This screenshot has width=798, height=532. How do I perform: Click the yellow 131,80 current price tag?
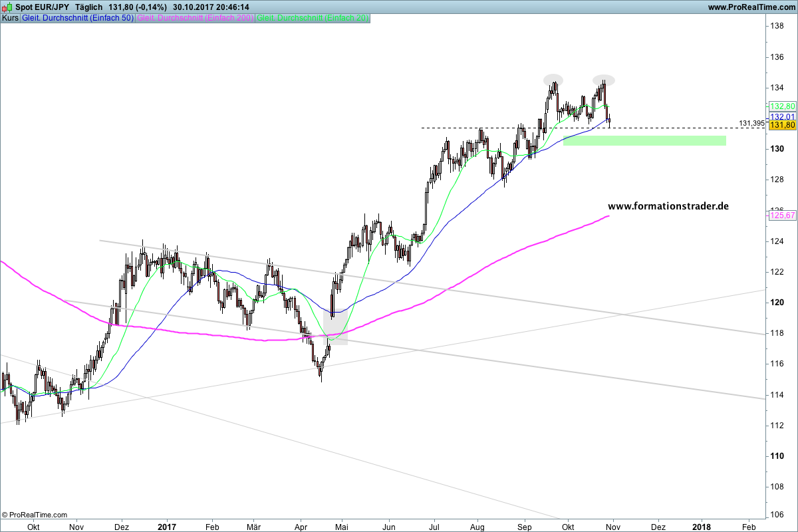point(782,125)
